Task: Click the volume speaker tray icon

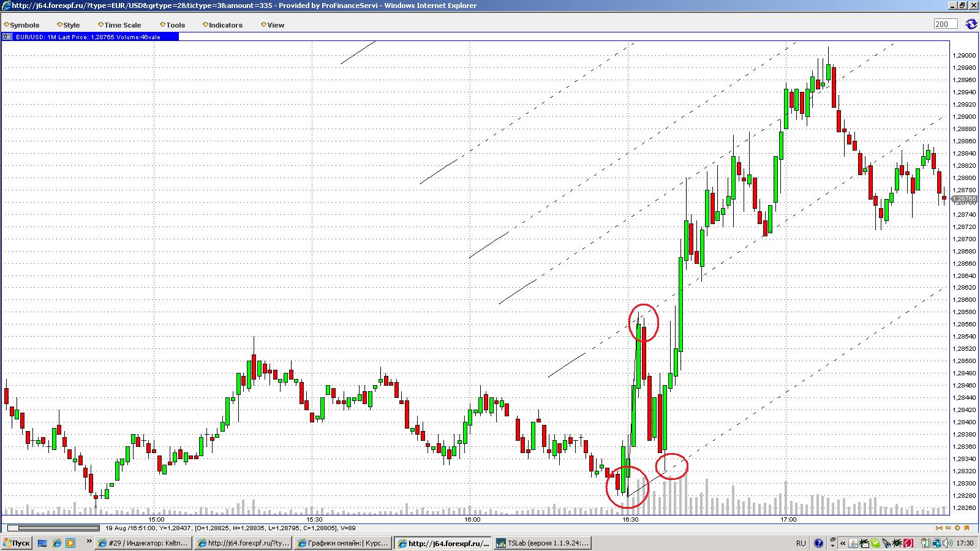Action: click(948, 543)
